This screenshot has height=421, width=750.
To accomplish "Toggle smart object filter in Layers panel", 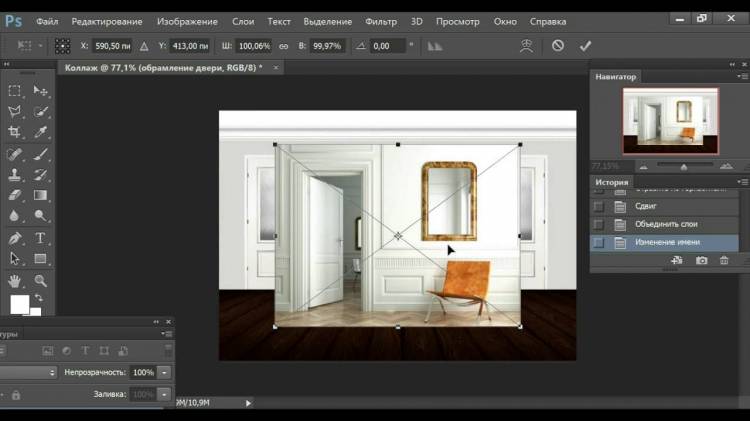I will pyautogui.click(x=123, y=351).
